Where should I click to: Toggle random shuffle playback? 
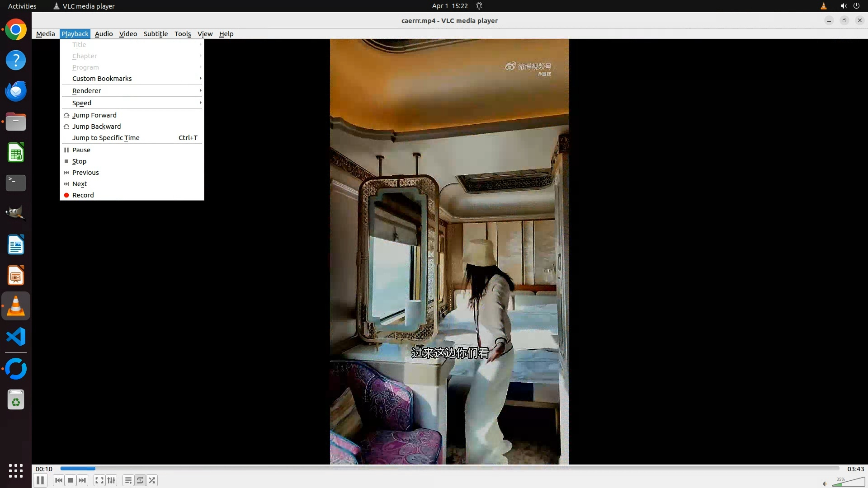(x=152, y=480)
